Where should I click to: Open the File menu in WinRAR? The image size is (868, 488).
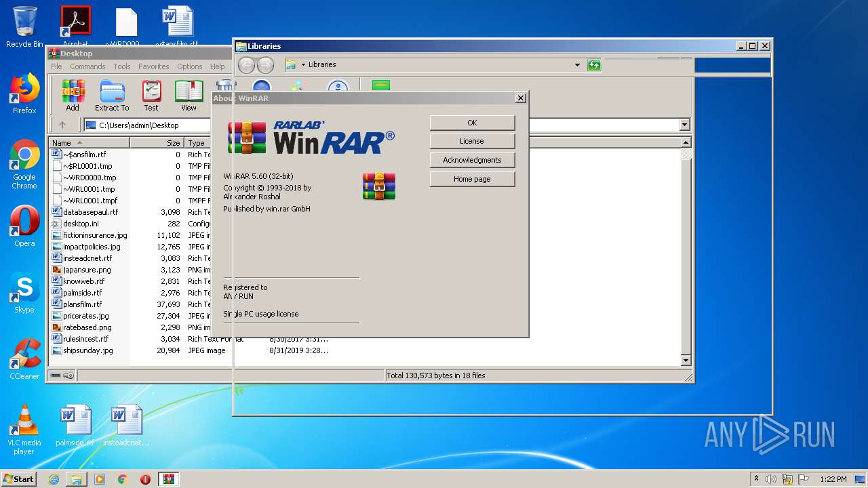click(x=56, y=66)
